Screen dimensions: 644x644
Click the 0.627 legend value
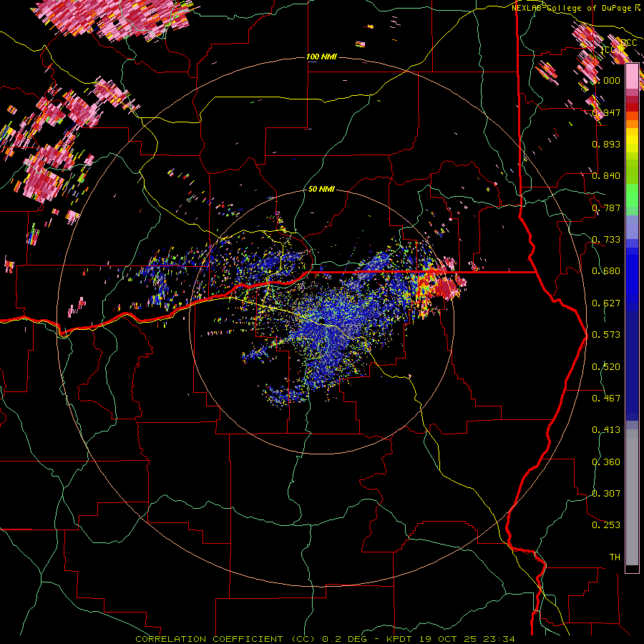click(606, 303)
